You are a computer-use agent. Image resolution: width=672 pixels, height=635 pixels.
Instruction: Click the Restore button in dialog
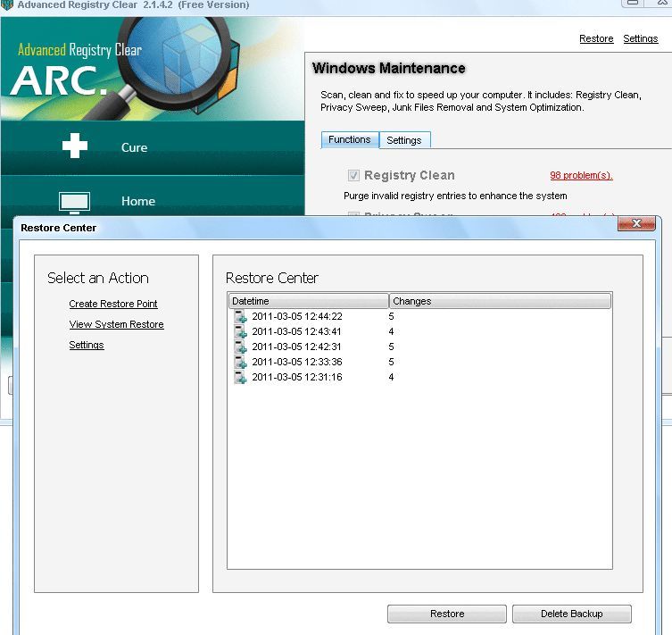[447, 614]
